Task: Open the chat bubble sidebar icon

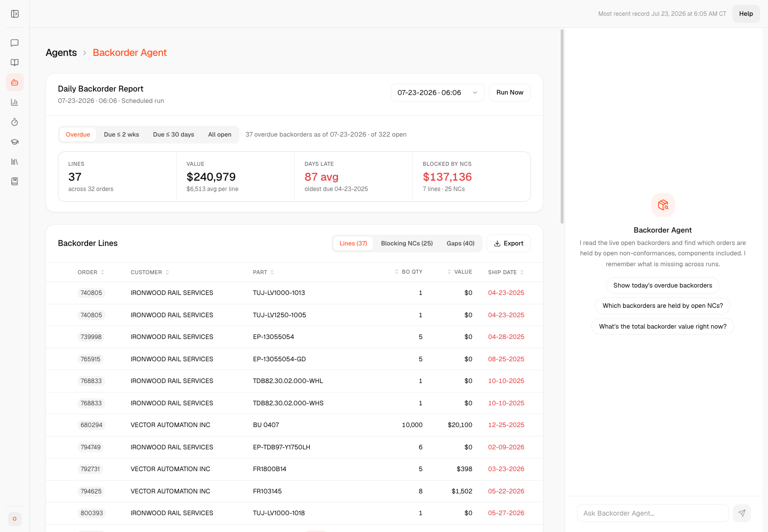Action: 15,43
